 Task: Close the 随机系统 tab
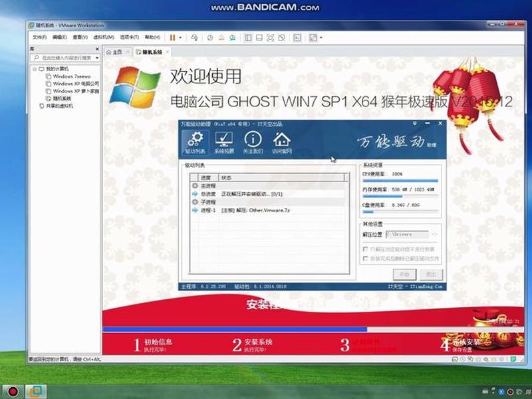168,52
